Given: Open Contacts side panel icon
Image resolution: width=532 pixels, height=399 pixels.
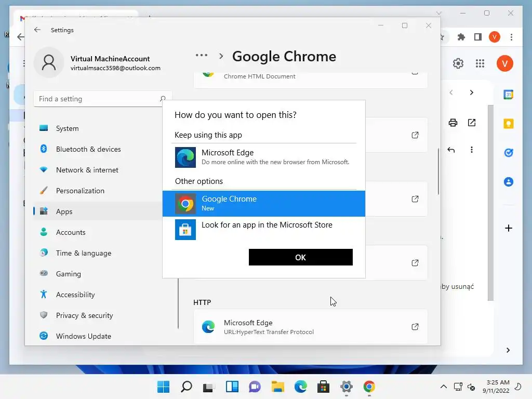Looking at the screenshot, I should (x=508, y=182).
